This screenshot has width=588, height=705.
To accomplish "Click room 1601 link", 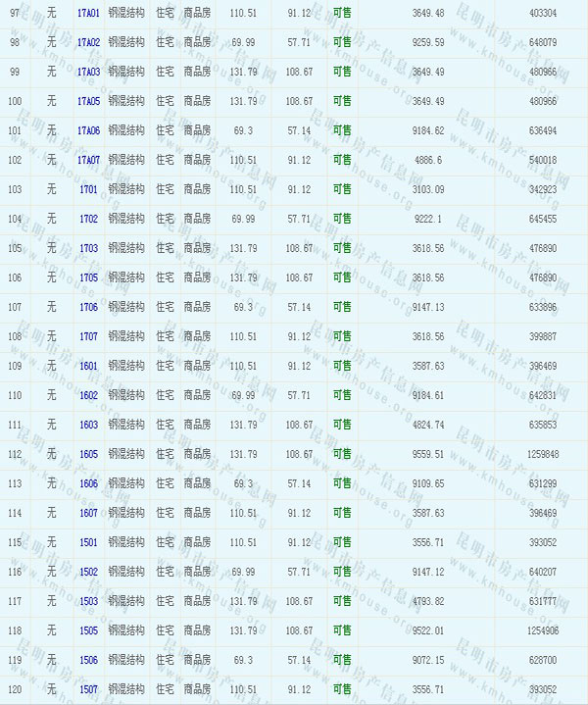I will pos(88,367).
